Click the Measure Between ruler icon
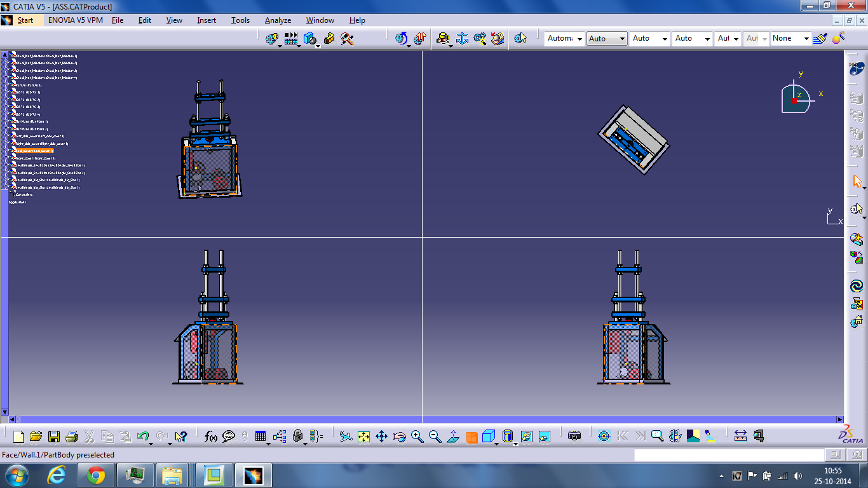Viewport: 868px width, 488px height. pos(740,437)
